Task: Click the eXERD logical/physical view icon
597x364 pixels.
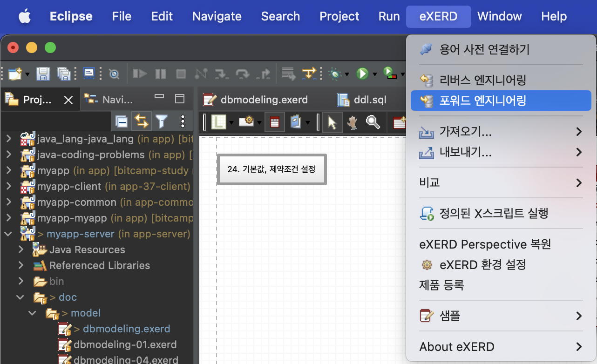Action: pyautogui.click(x=219, y=122)
